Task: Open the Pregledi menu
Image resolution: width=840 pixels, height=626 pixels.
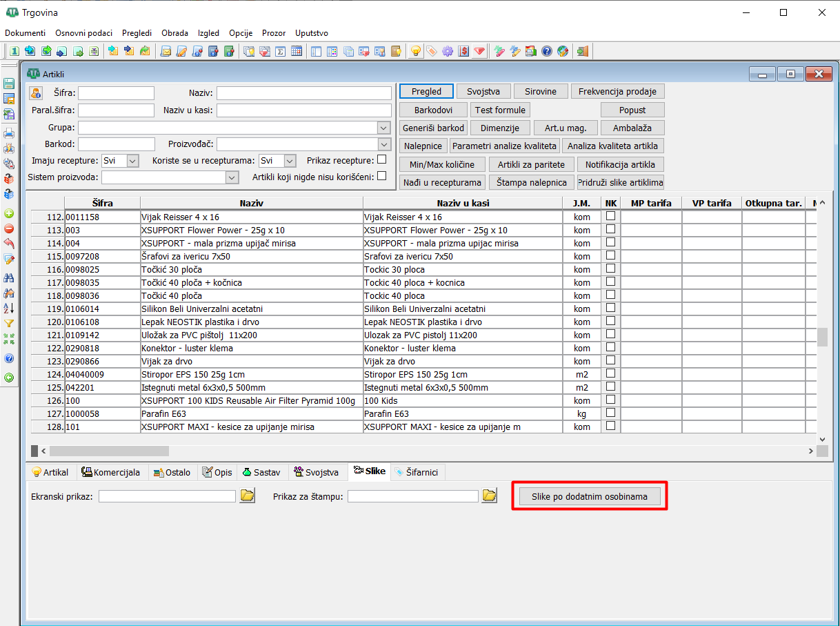Action: [137, 33]
